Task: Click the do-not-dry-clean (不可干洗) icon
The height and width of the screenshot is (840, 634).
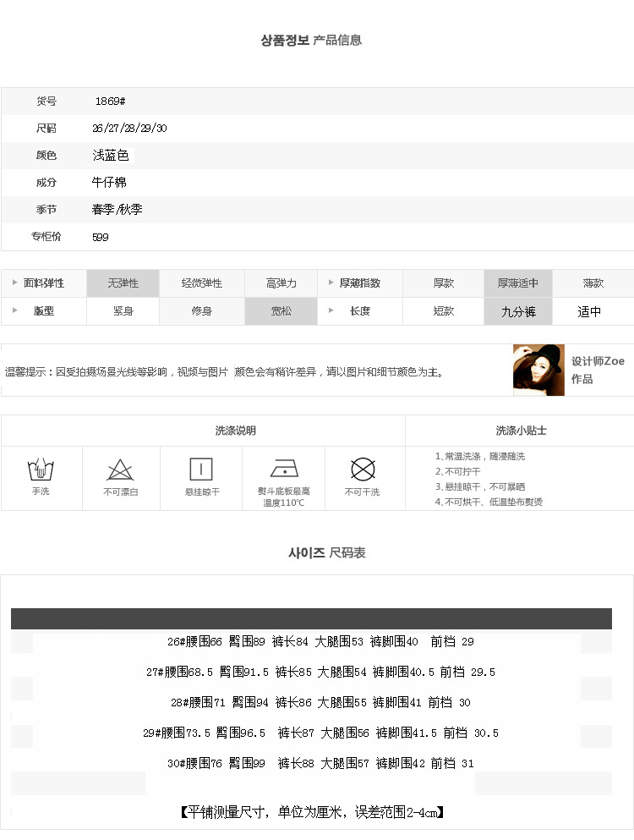Action: coord(363,469)
